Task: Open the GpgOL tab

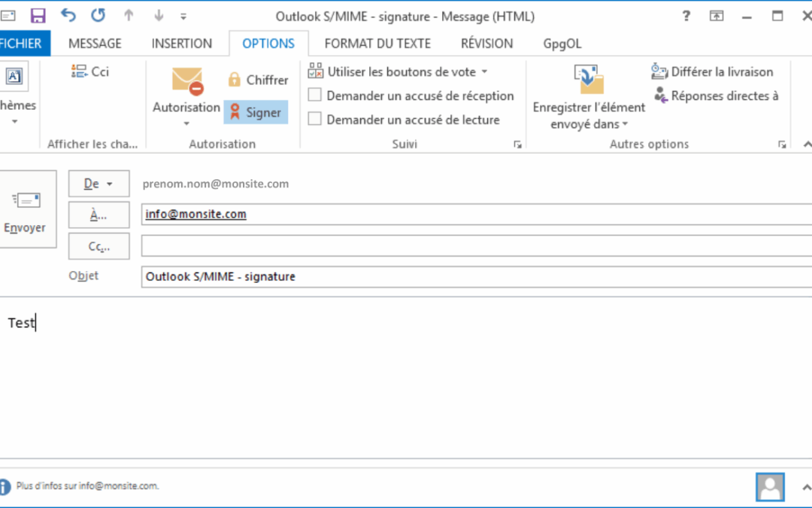Action: click(x=562, y=43)
